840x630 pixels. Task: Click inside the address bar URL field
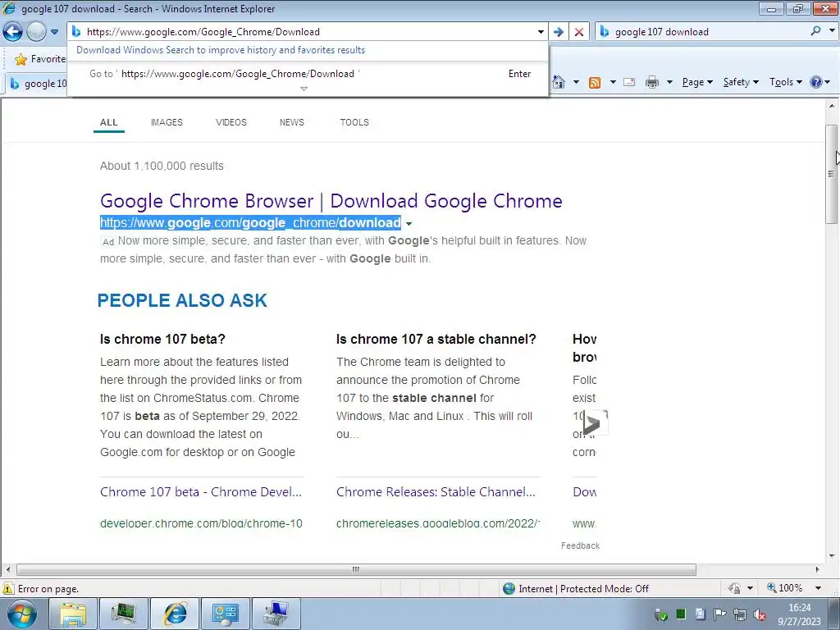click(308, 32)
